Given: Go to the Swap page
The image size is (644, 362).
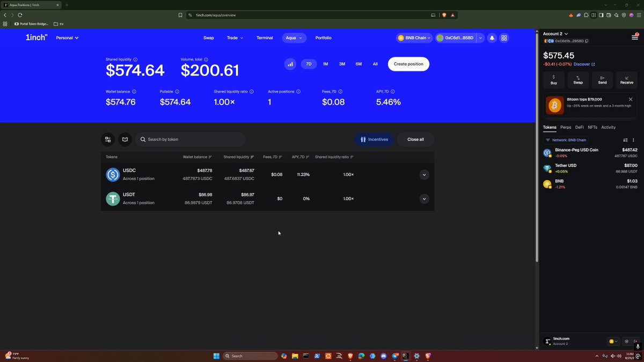Looking at the screenshot, I should (x=209, y=38).
